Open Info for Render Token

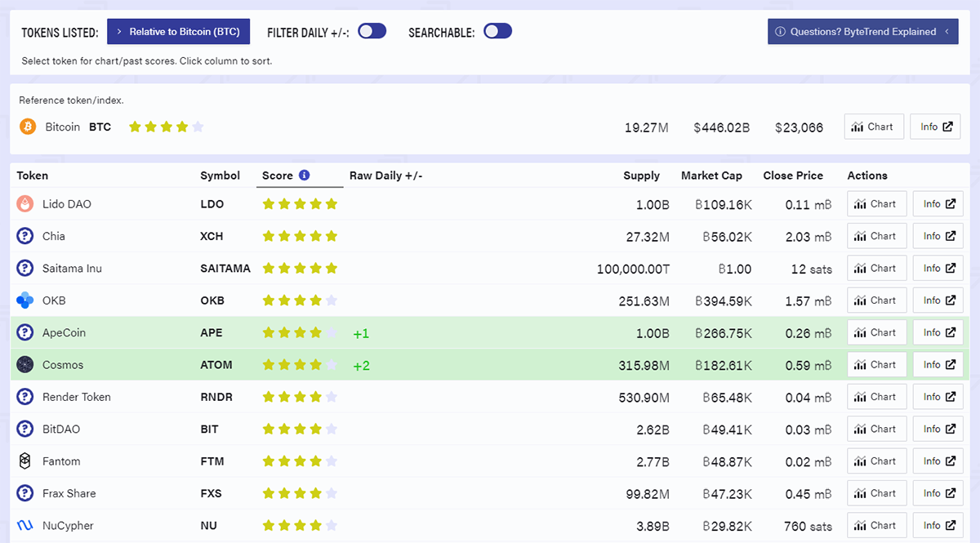tap(938, 397)
